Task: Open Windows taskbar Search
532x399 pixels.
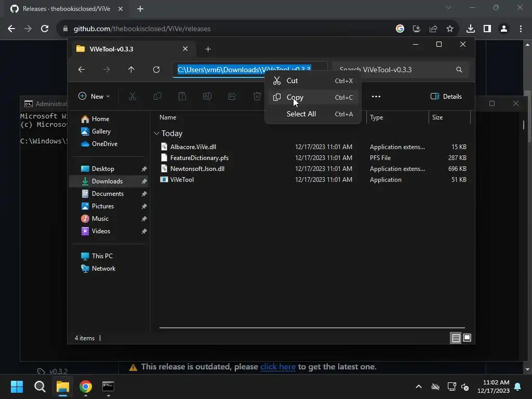Action: point(40,387)
